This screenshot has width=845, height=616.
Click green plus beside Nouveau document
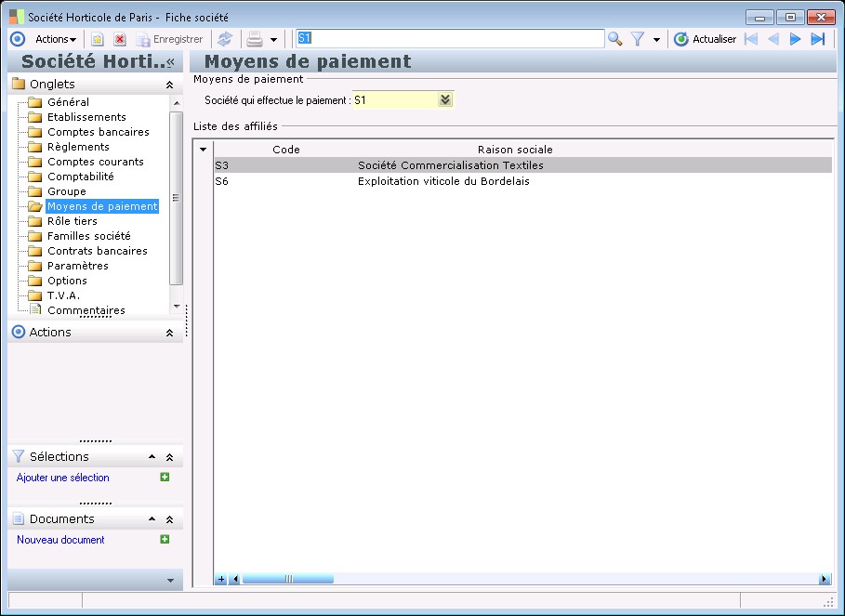[165, 539]
